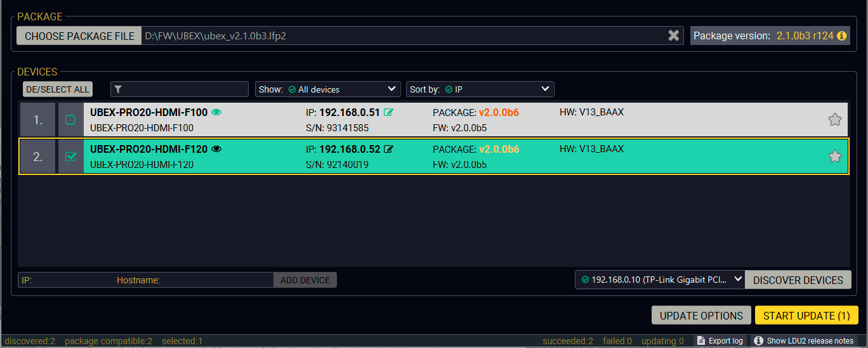Clear the chosen package file path
Screen dimensions: 868x348
(673, 36)
